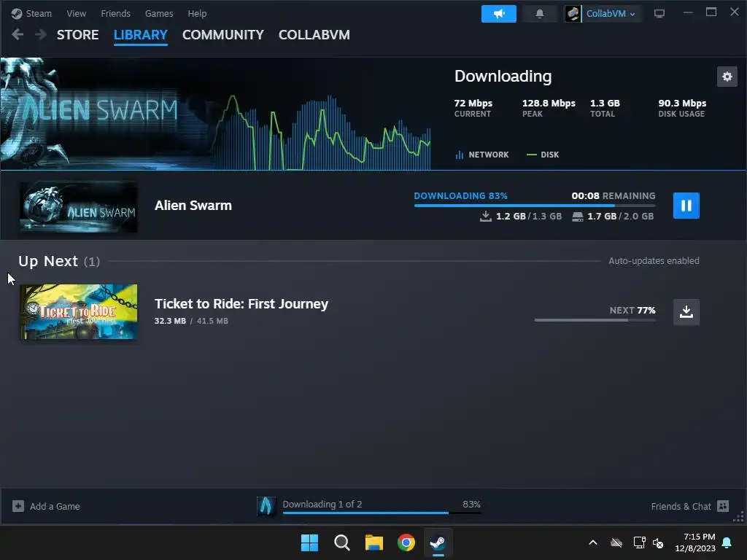
Task: Open the COLLABVM profile tab
Action: [x=314, y=35]
